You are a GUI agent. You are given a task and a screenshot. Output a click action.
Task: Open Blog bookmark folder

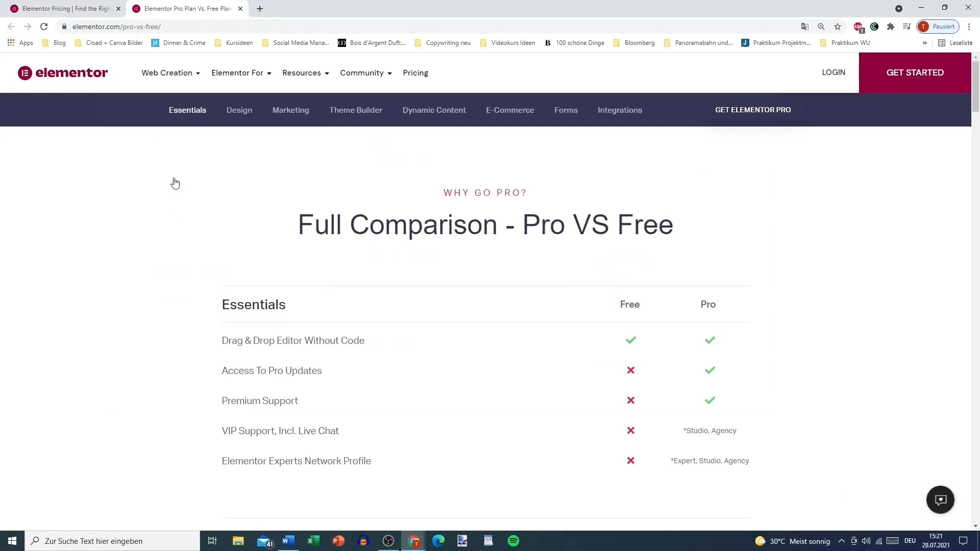click(54, 43)
